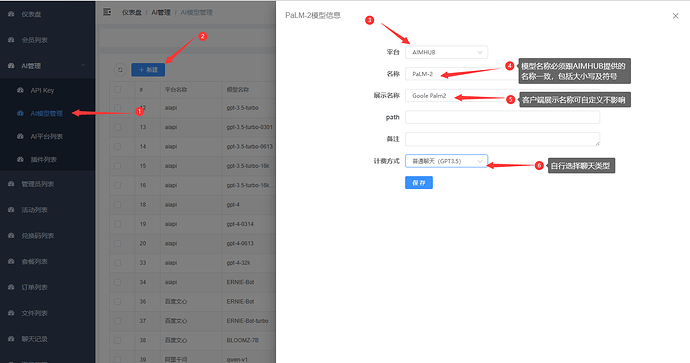Viewport: 690px width, 363px height.
Task: Check the row 37 ERNIE-Bot-turbo checkbox
Action: click(x=117, y=321)
